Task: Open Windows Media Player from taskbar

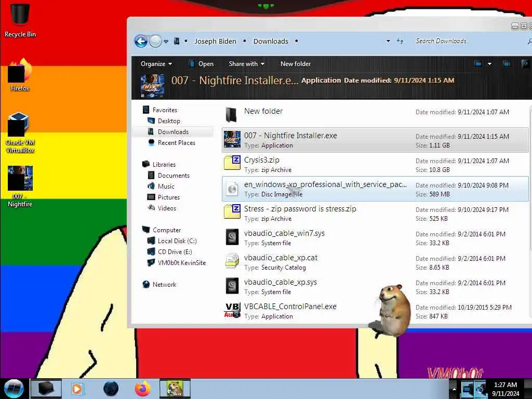Action: coord(77,389)
